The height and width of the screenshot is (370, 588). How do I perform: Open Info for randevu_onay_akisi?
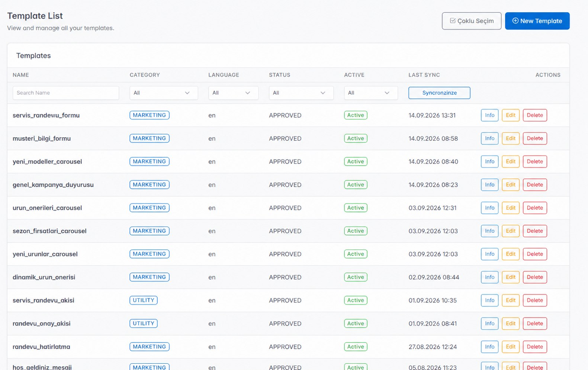(489, 324)
